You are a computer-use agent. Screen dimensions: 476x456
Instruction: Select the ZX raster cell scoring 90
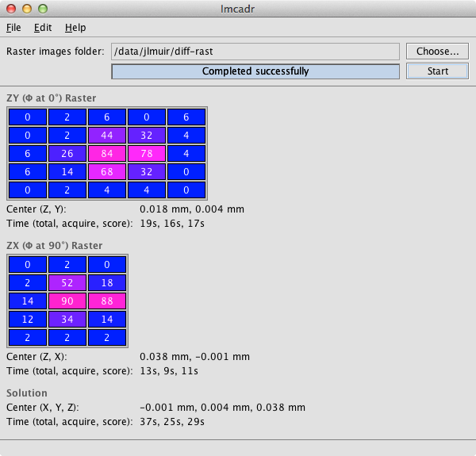(67, 301)
